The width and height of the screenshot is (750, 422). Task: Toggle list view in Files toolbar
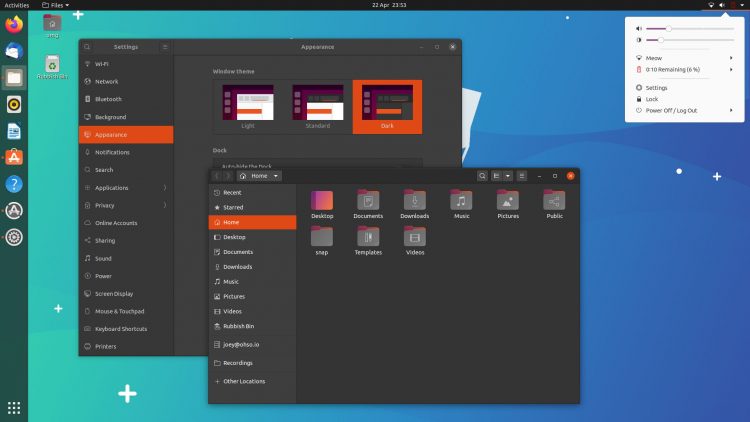coord(496,176)
